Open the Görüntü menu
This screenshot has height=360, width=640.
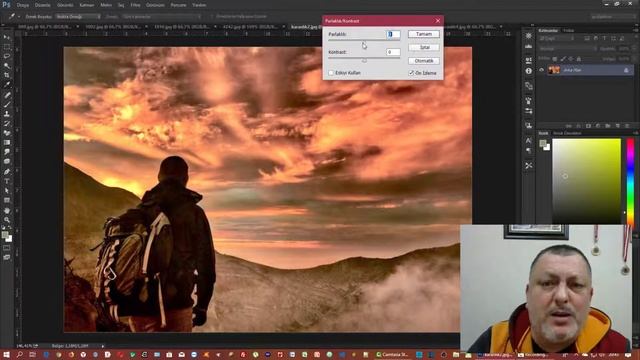click(65, 5)
